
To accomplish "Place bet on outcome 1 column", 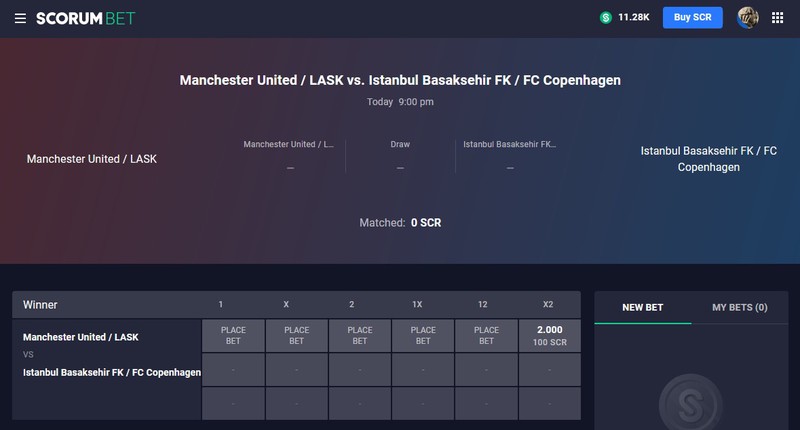I will tap(233, 336).
